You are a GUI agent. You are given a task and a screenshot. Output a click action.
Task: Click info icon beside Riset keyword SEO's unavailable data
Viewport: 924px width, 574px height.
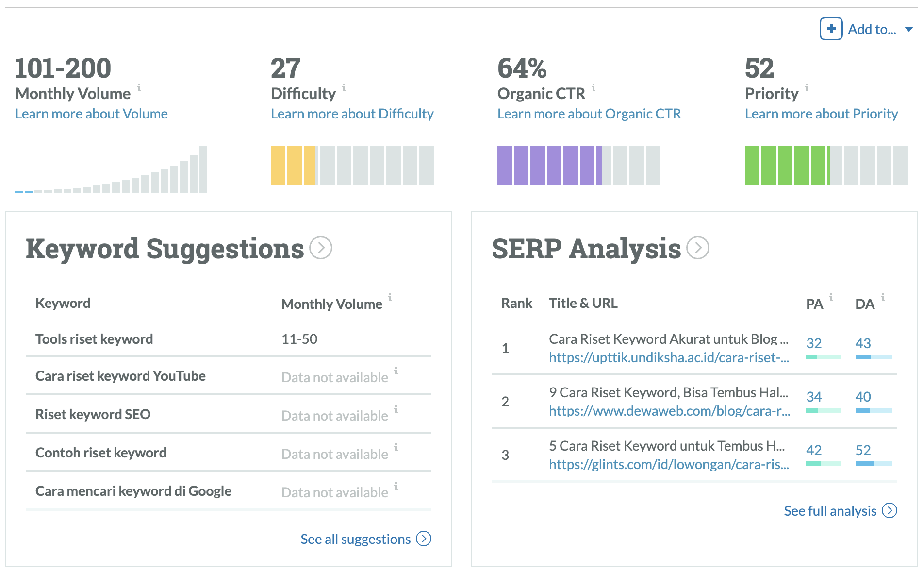pyautogui.click(x=397, y=409)
